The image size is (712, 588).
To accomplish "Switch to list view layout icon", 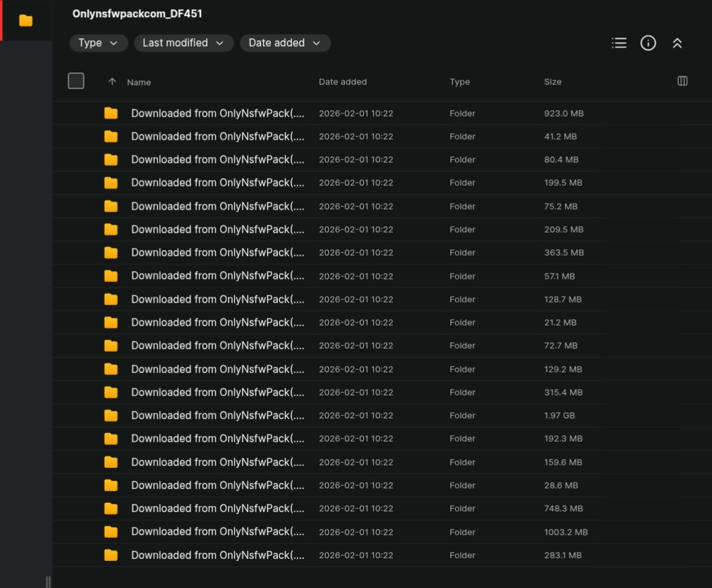I will pyautogui.click(x=618, y=43).
